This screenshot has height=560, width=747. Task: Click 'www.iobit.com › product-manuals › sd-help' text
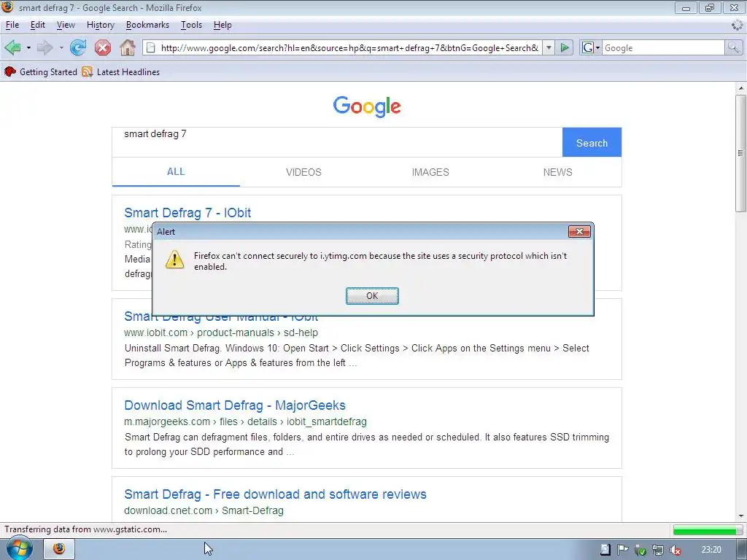pos(221,332)
